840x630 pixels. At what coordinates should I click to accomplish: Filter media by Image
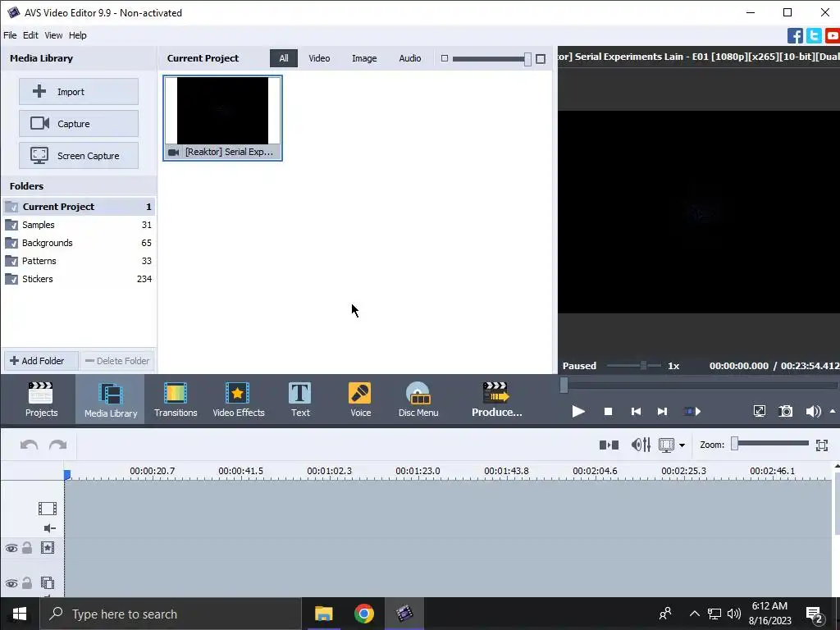363,58
